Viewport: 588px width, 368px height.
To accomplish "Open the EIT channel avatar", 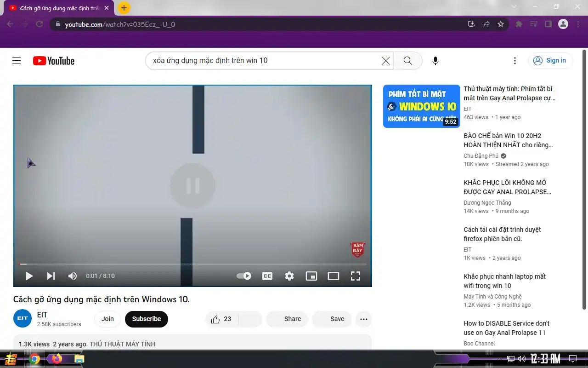I will tap(23, 319).
